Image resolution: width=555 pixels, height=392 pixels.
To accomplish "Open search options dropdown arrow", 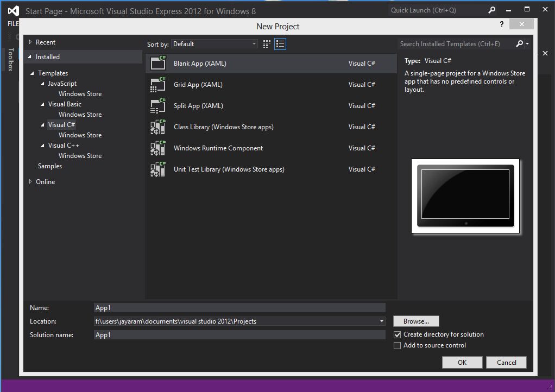I will click(527, 43).
